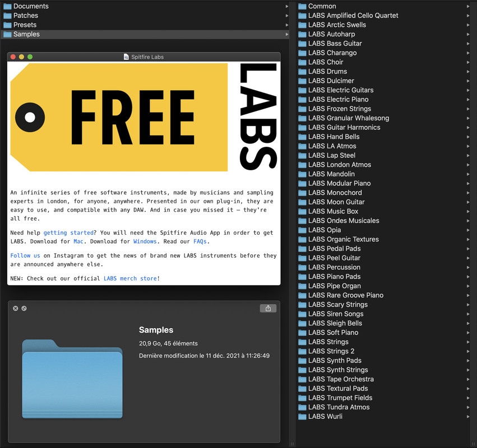Screen dimensions: 477x448
Task: Click the LABS Wurli folder icon
Action: coord(302,417)
